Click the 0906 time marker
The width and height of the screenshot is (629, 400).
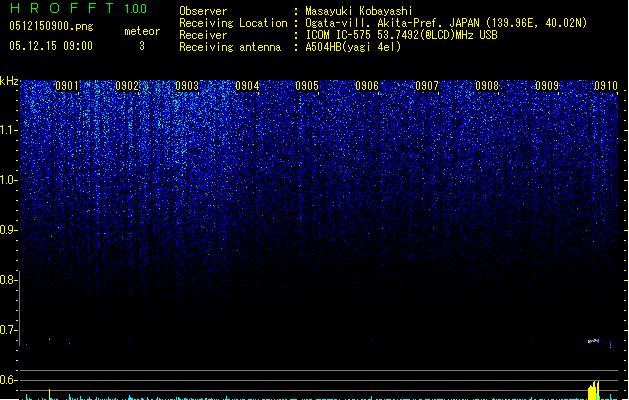(367, 86)
